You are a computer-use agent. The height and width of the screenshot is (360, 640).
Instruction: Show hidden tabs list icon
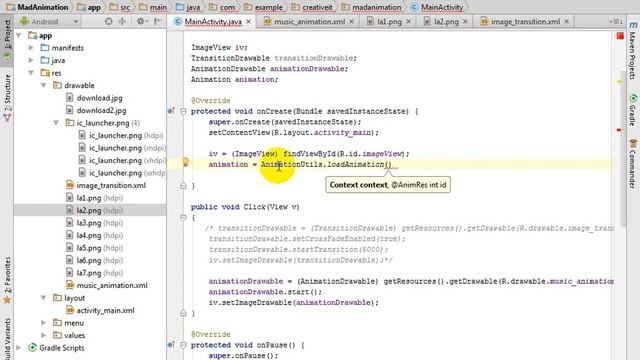pyautogui.click(x=616, y=22)
